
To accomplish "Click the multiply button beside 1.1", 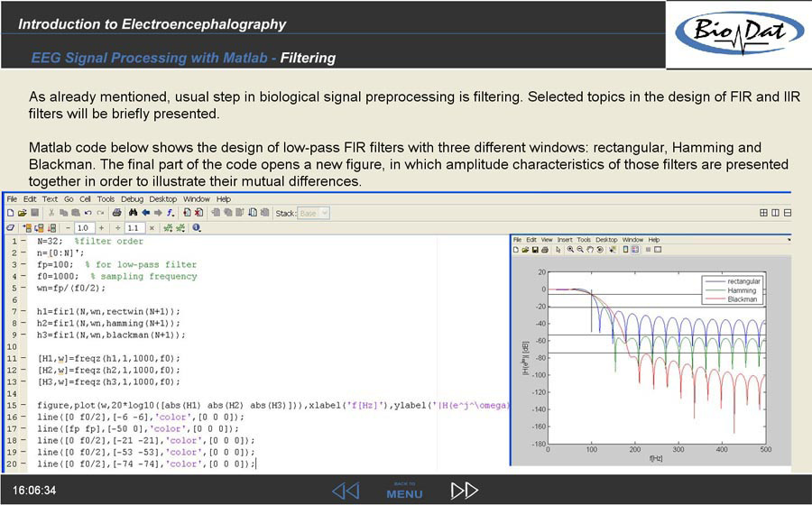I will [152, 228].
